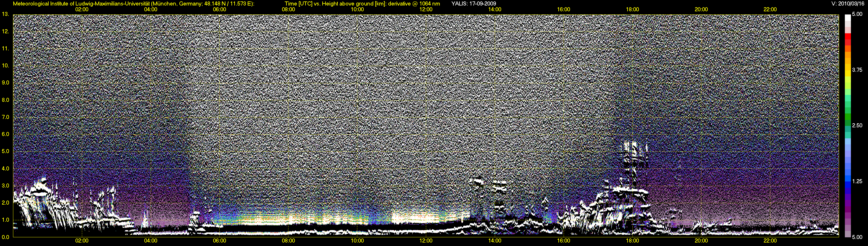
Task: Click the '5.0' height axis label
Action: coord(5,151)
